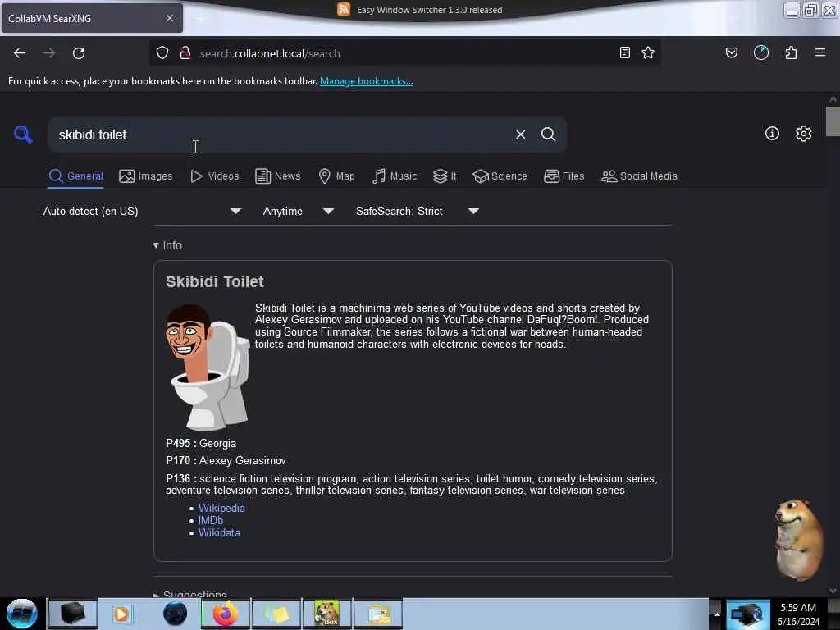The image size is (840, 630).
Task: Switch to the General tab
Action: click(x=75, y=176)
